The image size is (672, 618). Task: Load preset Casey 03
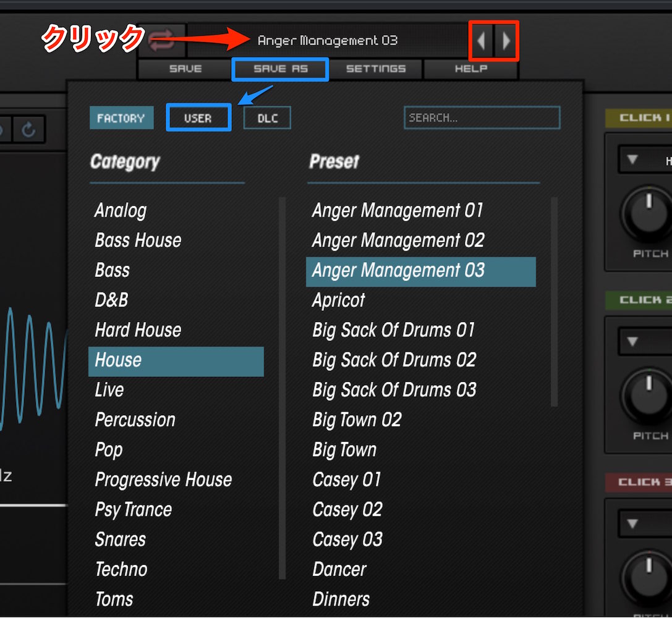click(x=421, y=540)
